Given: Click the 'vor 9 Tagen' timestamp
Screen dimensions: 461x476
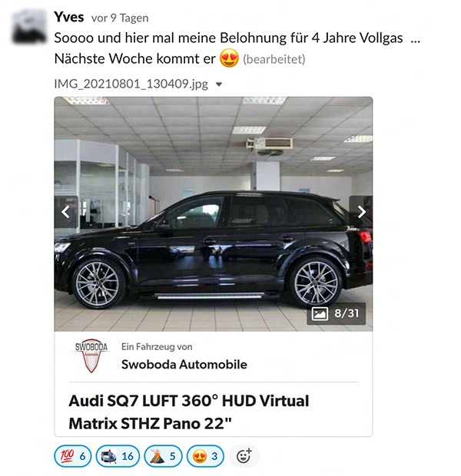Looking at the screenshot, I should (x=120, y=18).
